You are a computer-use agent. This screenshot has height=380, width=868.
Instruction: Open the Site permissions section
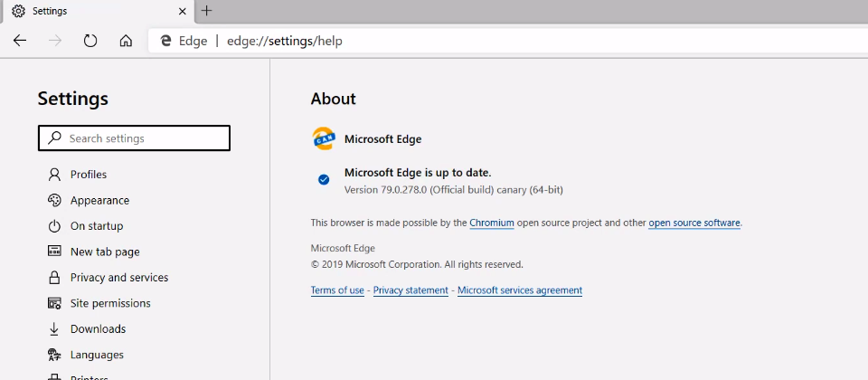[110, 303]
